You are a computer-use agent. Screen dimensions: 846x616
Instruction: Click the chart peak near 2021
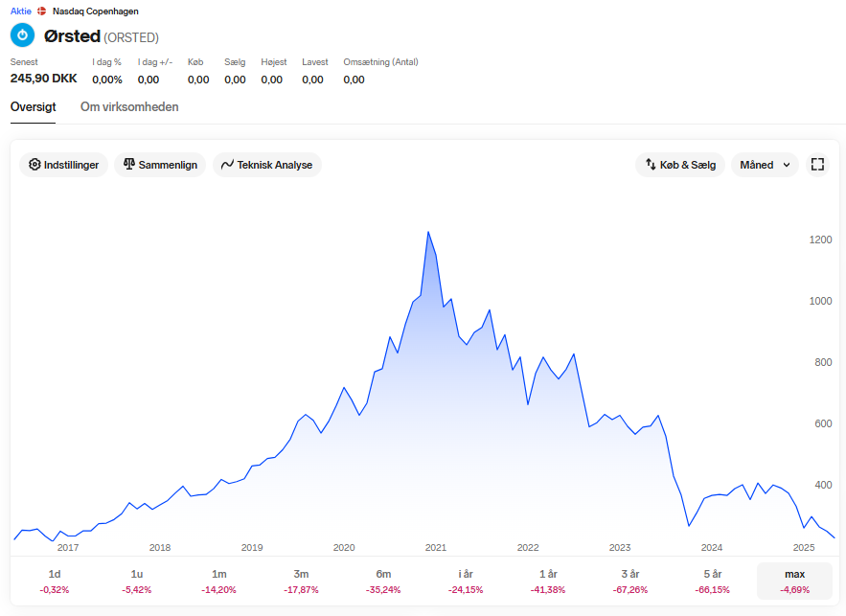click(x=428, y=233)
